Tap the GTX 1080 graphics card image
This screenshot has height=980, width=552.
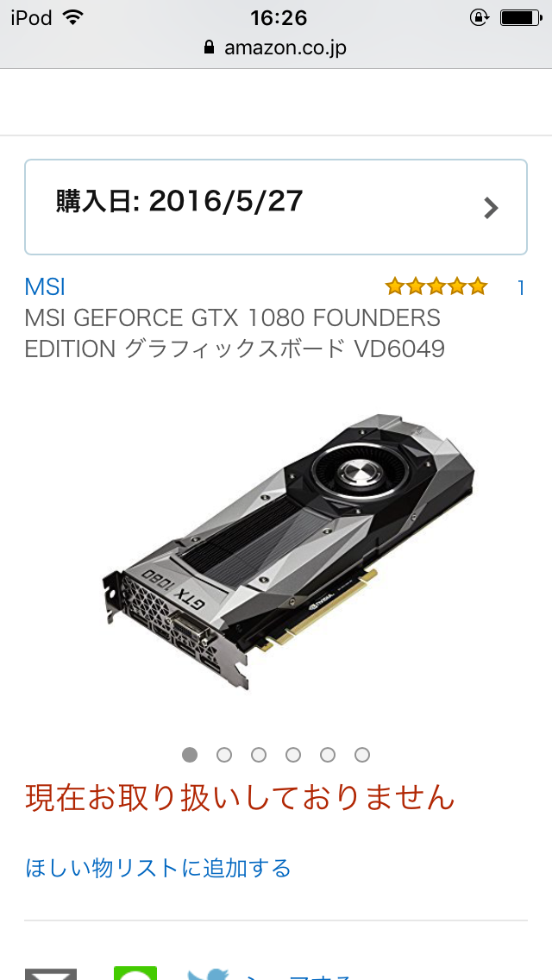tap(288, 550)
